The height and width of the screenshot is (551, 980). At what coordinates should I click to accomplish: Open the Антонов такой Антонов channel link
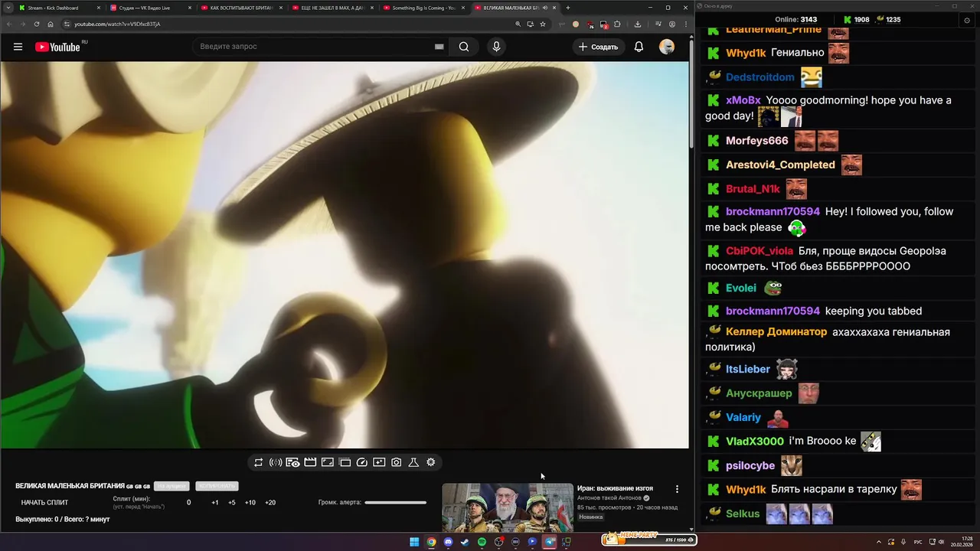609,498
